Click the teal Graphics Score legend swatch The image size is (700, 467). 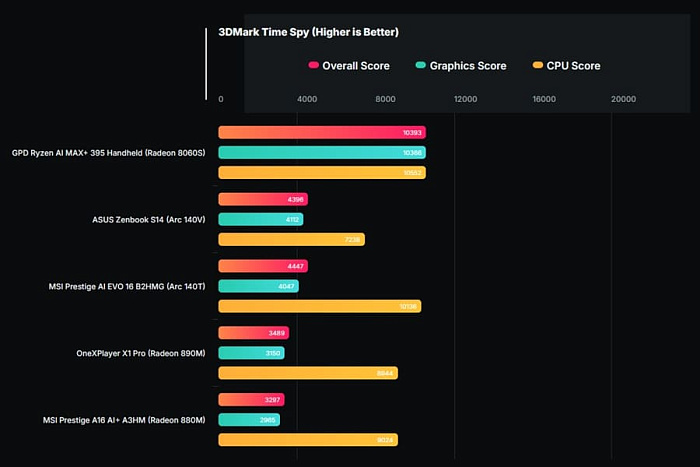(421, 65)
